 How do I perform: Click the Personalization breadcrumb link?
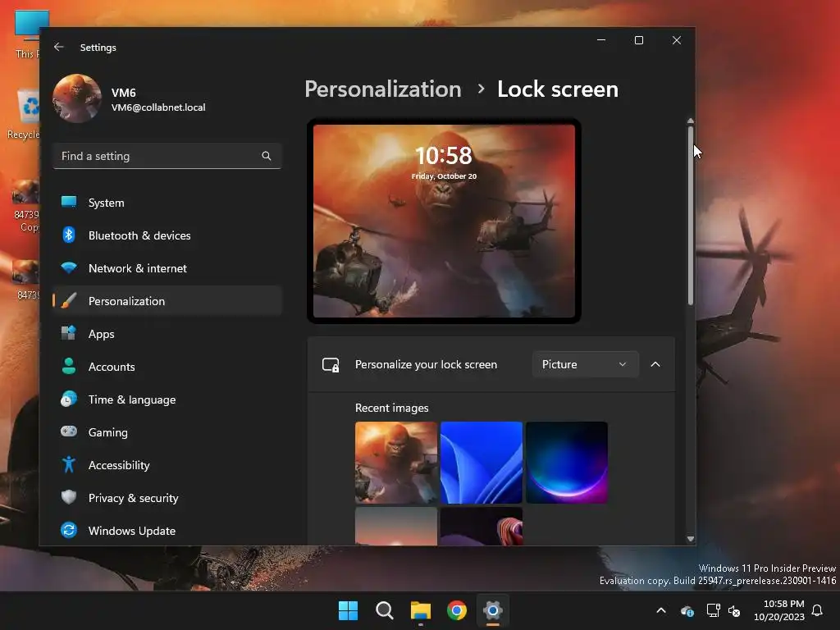click(383, 89)
